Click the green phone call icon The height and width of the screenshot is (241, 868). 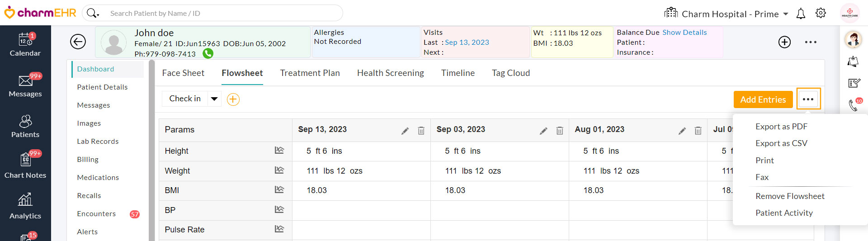[208, 54]
